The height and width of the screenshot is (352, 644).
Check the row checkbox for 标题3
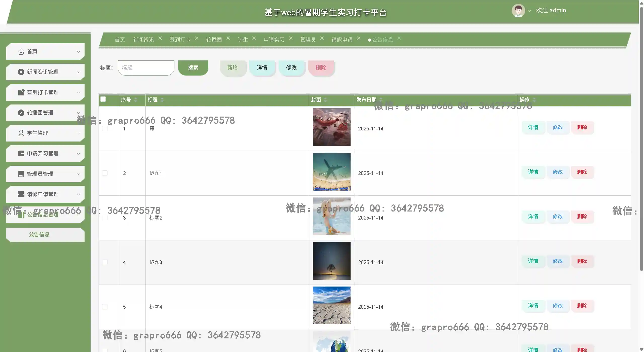click(x=105, y=262)
